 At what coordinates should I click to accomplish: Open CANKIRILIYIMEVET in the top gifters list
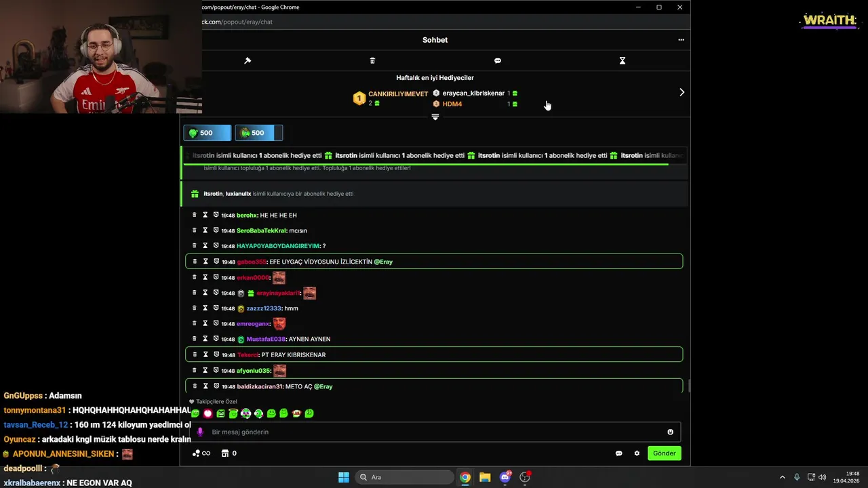point(398,94)
